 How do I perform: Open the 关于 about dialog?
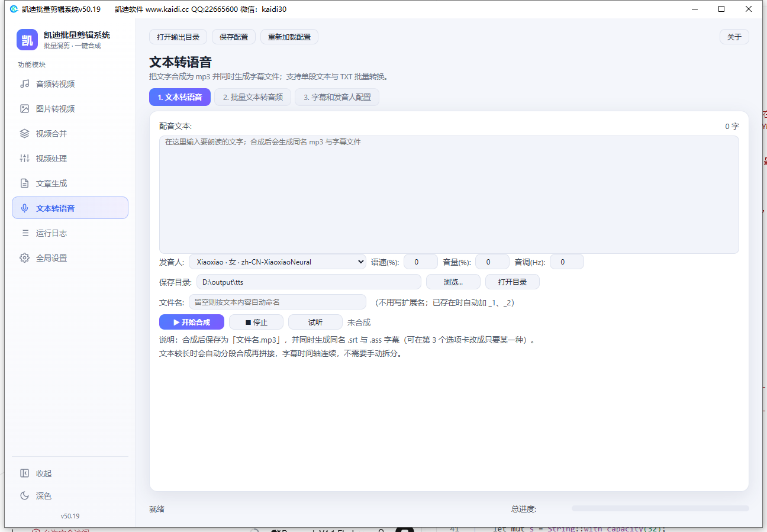click(734, 37)
